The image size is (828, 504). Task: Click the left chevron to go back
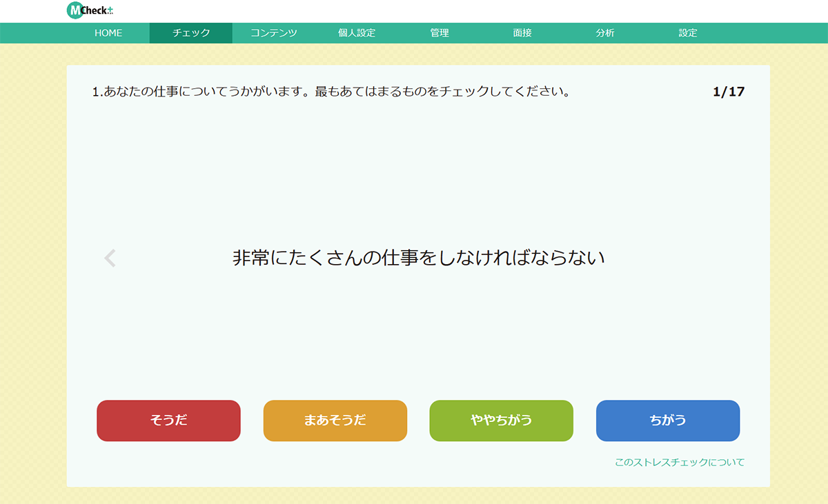pyautogui.click(x=109, y=257)
